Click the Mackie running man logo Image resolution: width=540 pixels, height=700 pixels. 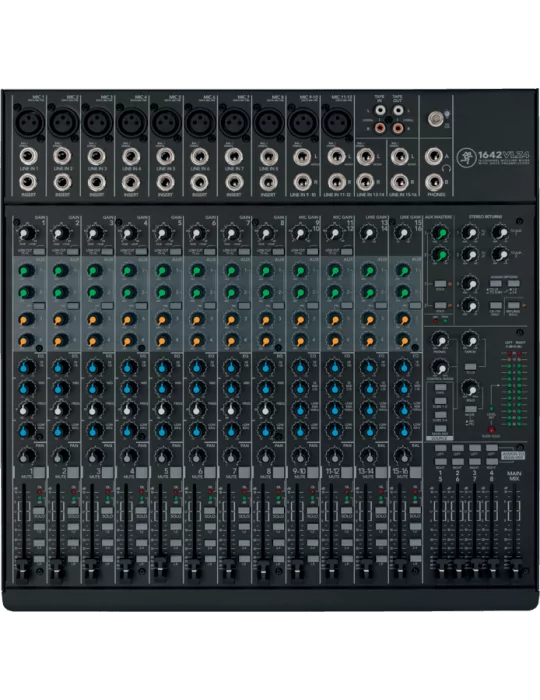point(466,157)
